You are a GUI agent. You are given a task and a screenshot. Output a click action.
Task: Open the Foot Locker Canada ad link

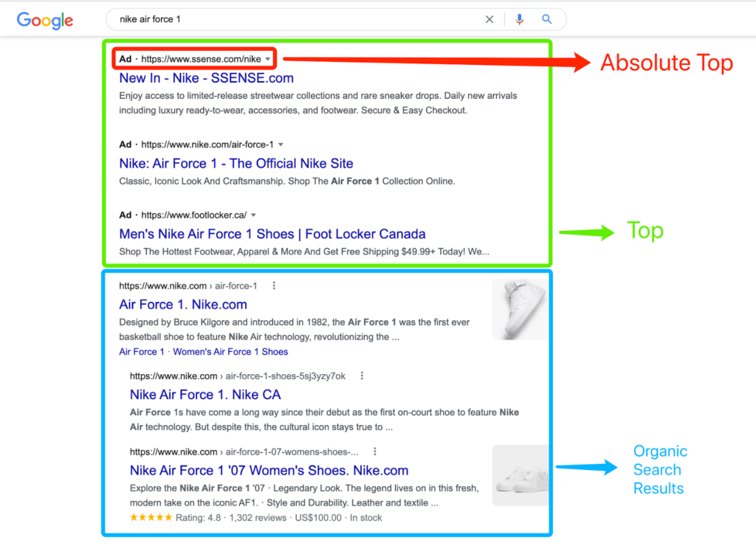(x=272, y=233)
